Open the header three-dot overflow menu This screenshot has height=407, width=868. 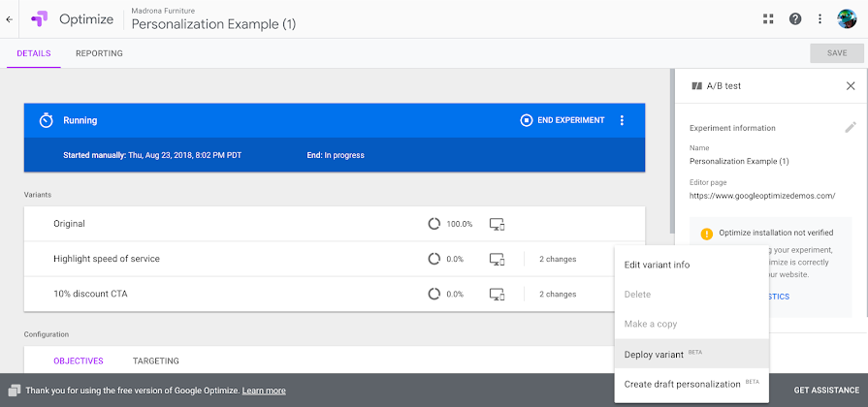coord(820,18)
